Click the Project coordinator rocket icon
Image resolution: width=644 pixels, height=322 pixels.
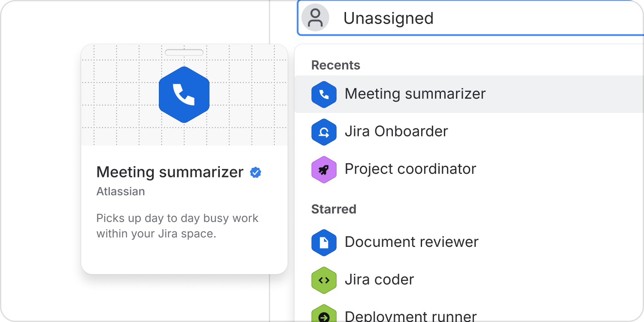point(324,170)
